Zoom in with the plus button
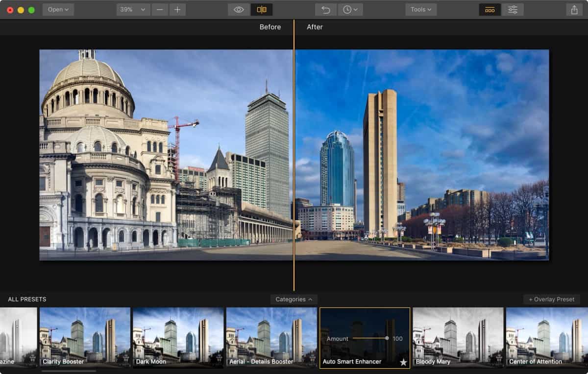588x374 pixels. pyautogui.click(x=177, y=9)
